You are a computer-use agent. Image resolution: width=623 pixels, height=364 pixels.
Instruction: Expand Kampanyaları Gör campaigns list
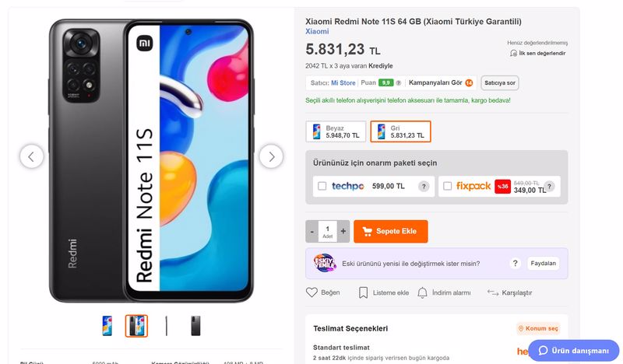445,82
